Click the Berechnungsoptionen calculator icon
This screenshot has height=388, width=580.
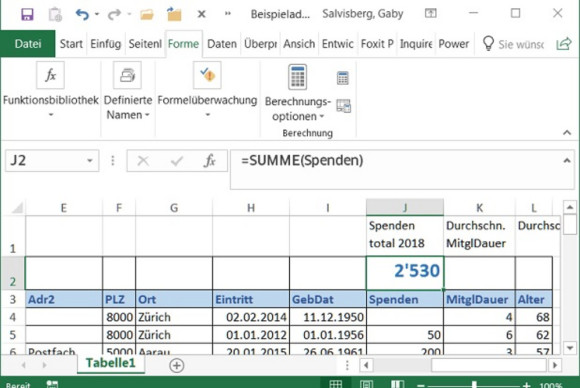pyautogui.click(x=297, y=77)
